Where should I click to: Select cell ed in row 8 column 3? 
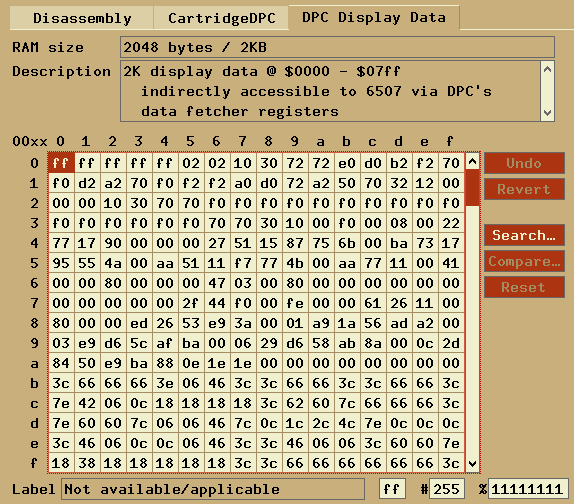click(139, 323)
